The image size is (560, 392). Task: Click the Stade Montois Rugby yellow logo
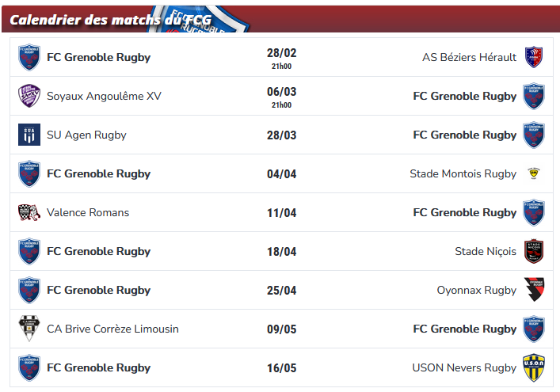[534, 173]
